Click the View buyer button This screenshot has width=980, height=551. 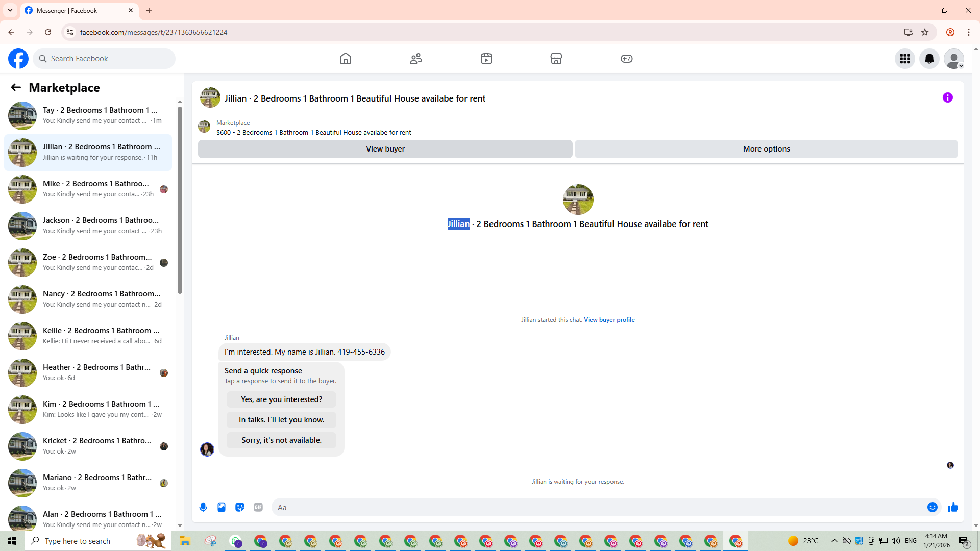tap(385, 149)
